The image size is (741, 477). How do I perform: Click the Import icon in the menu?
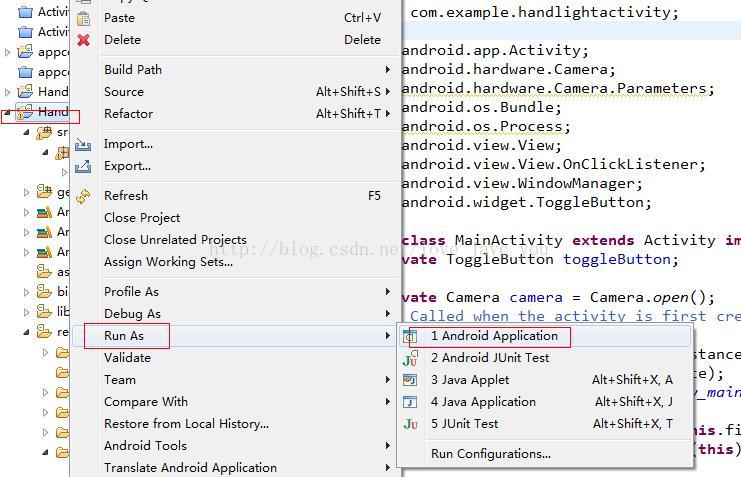pyautogui.click(x=83, y=144)
